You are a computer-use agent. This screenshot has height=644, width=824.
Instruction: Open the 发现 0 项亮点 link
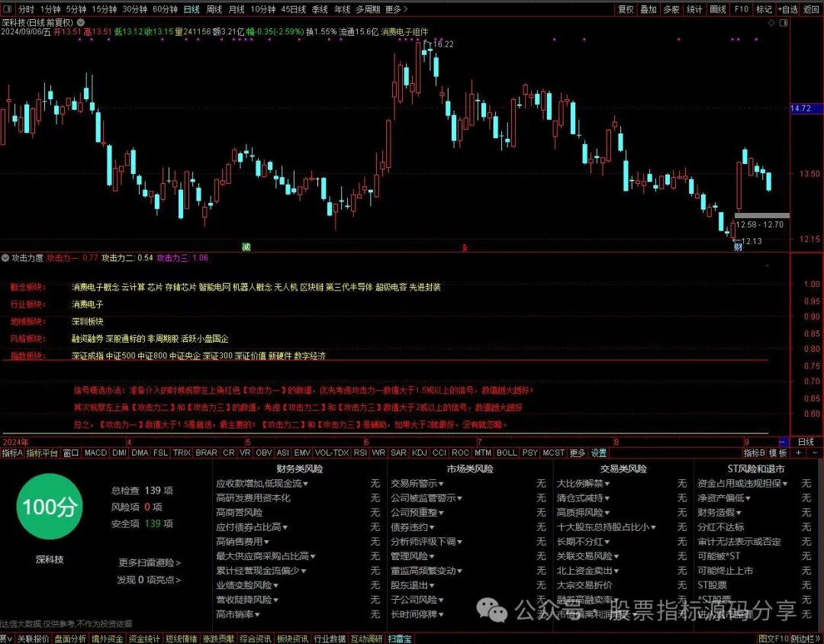point(149,580)
